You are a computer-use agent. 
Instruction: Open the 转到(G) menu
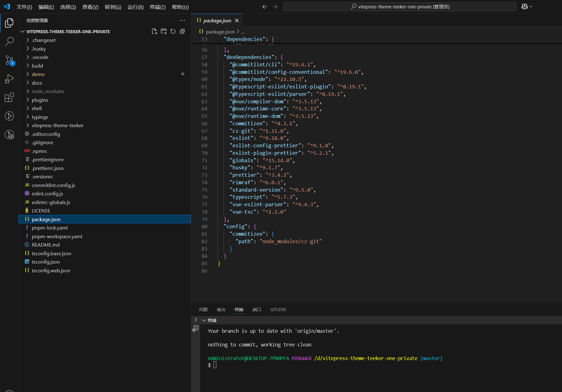pyautogui.click(x=113, y=7)
